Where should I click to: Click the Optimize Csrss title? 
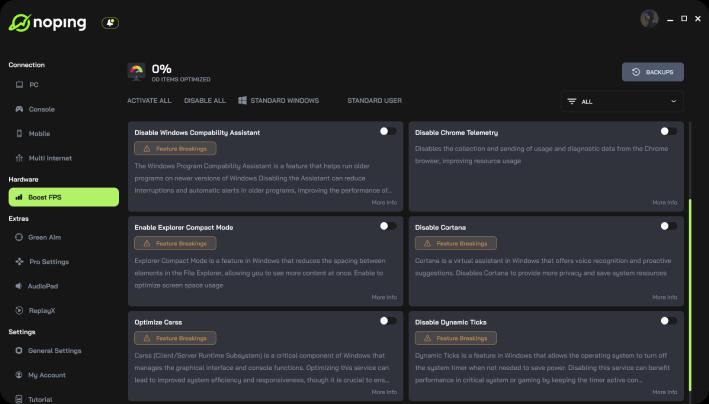[x=158, y=322]
